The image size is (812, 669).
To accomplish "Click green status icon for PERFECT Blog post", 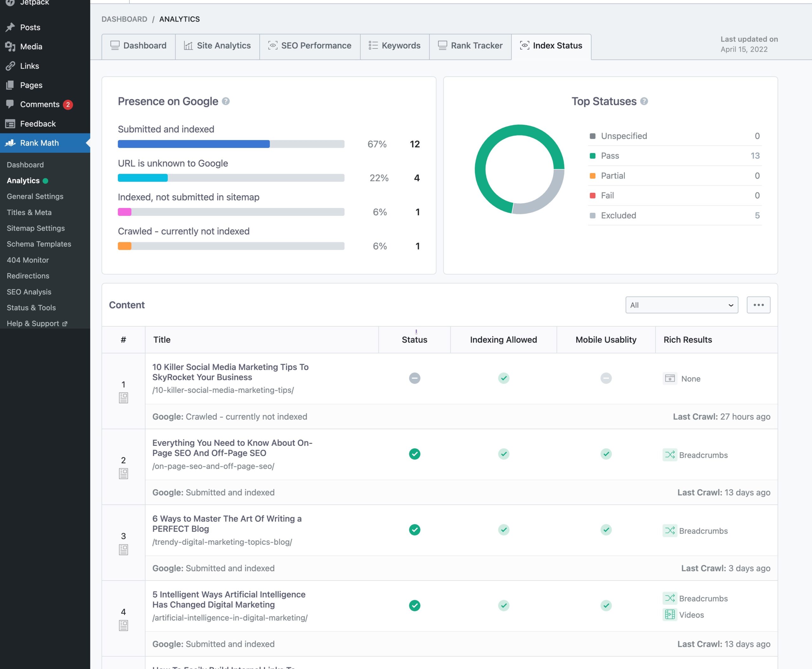I will pyautogui.click(x=415, y=530).
